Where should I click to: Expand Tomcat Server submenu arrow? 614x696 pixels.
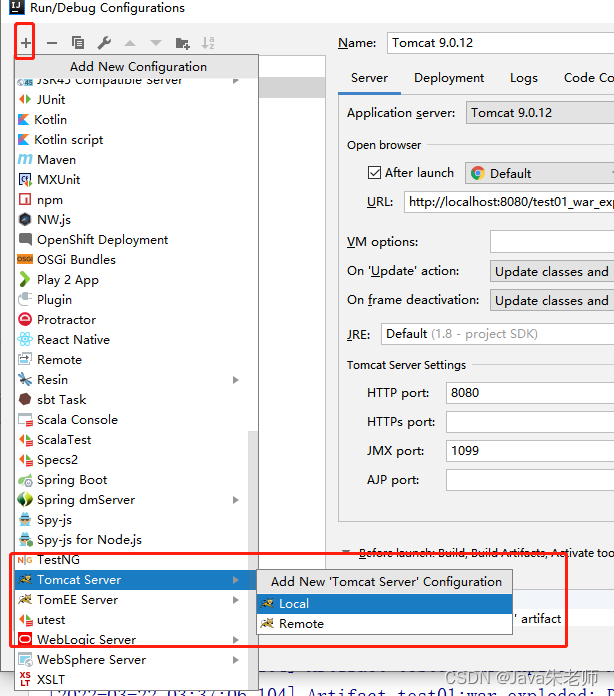pyautogui.click(x=236, y=580)
